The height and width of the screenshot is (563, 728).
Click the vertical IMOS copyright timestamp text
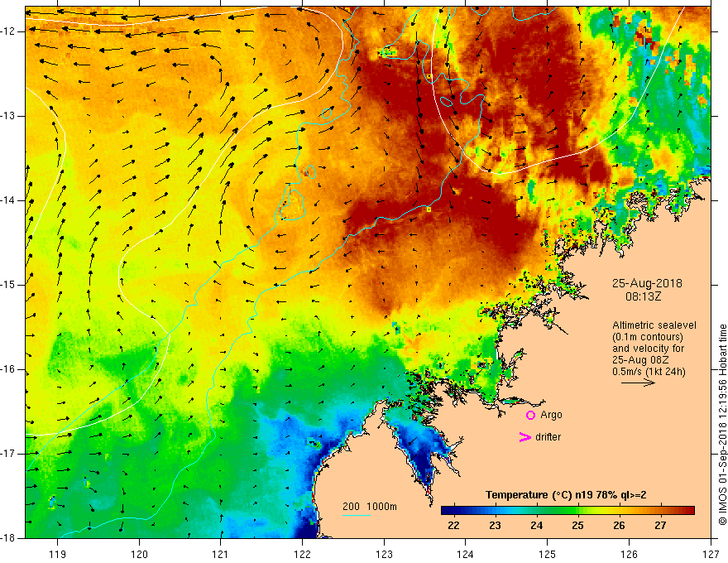click(722, 426)
